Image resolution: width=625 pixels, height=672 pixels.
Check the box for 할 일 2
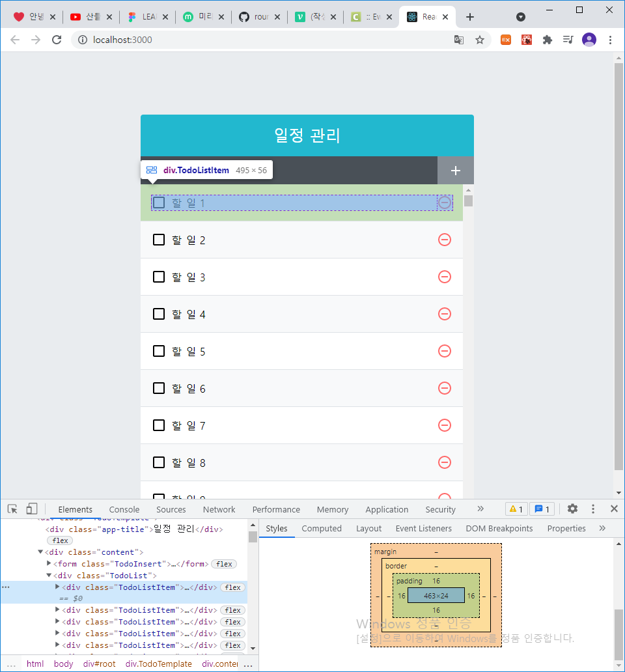point(159,240)
